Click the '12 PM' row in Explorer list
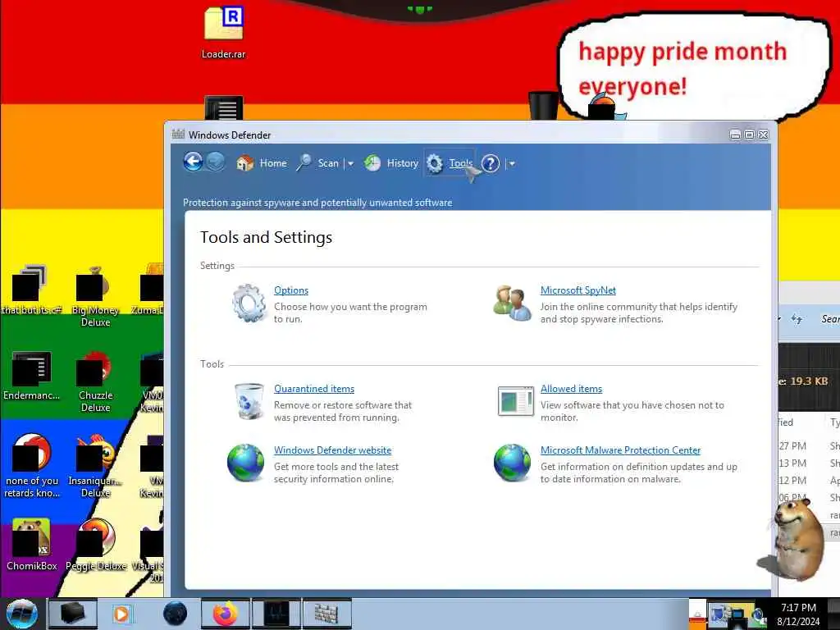840x630 pixels. coord(809,480)
